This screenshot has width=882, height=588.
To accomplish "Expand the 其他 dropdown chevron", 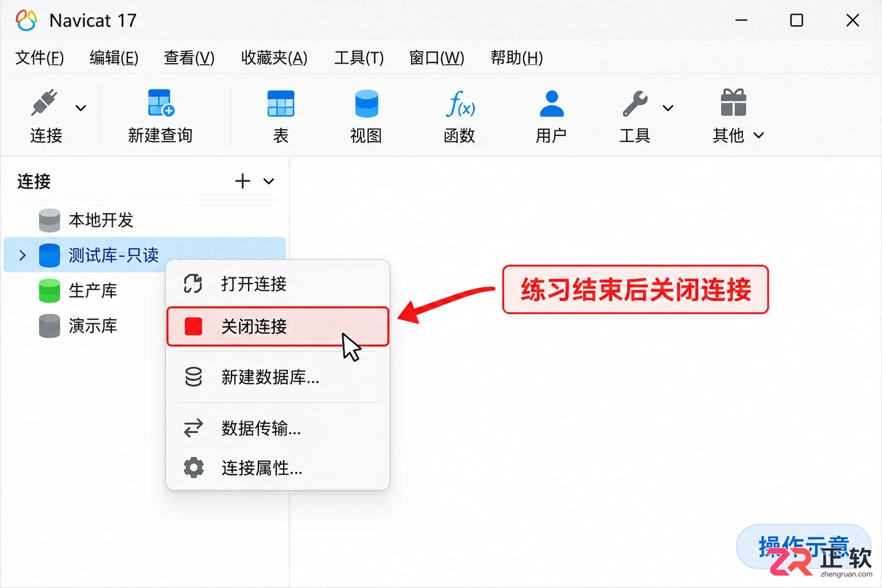I will pyautogui.click(x=758, y=135).
